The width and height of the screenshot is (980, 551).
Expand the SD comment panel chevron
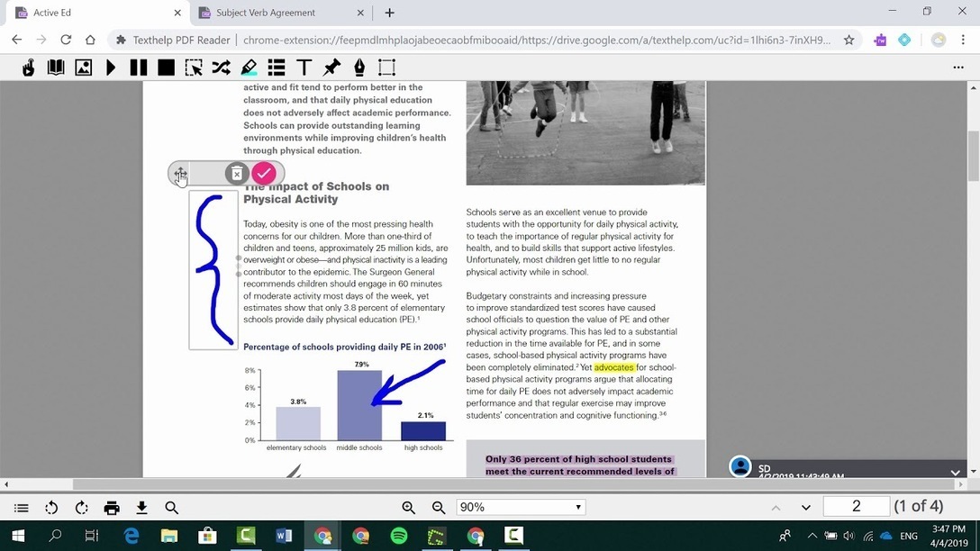[956, 472]
